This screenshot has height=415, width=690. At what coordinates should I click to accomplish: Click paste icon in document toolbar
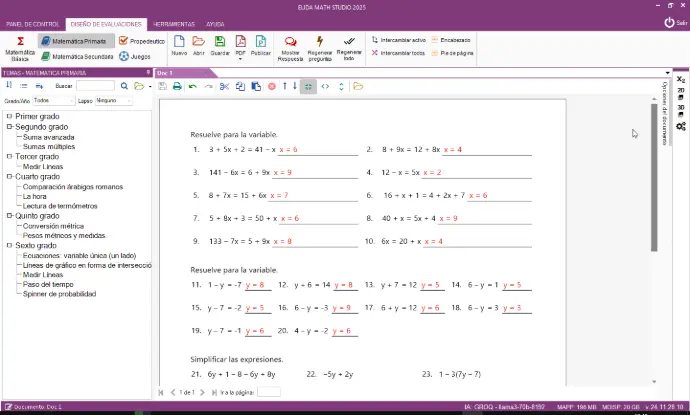point(256,86)
